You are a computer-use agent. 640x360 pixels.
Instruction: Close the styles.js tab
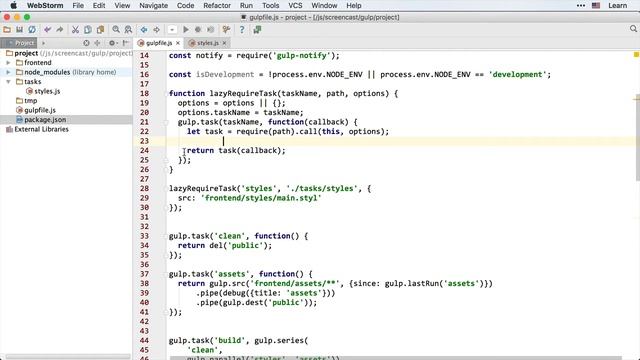(x=224, y=43)
